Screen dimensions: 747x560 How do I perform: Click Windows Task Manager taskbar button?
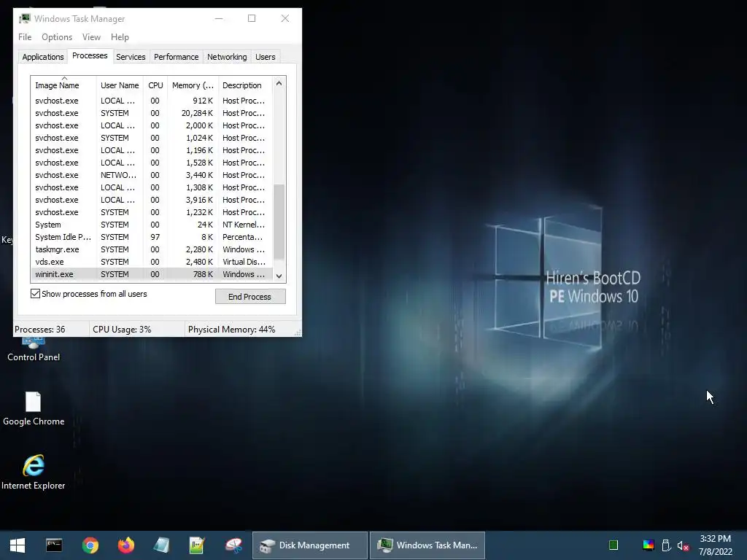427,545
